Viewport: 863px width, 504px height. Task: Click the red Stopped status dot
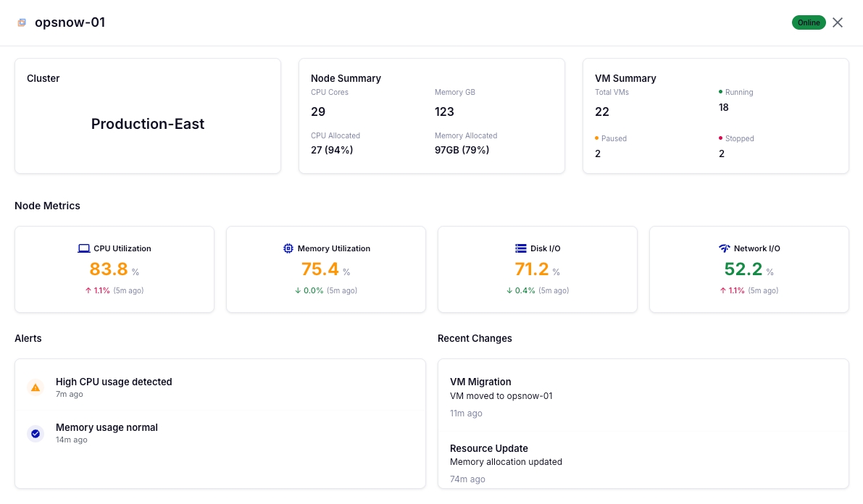pos(720,138)
